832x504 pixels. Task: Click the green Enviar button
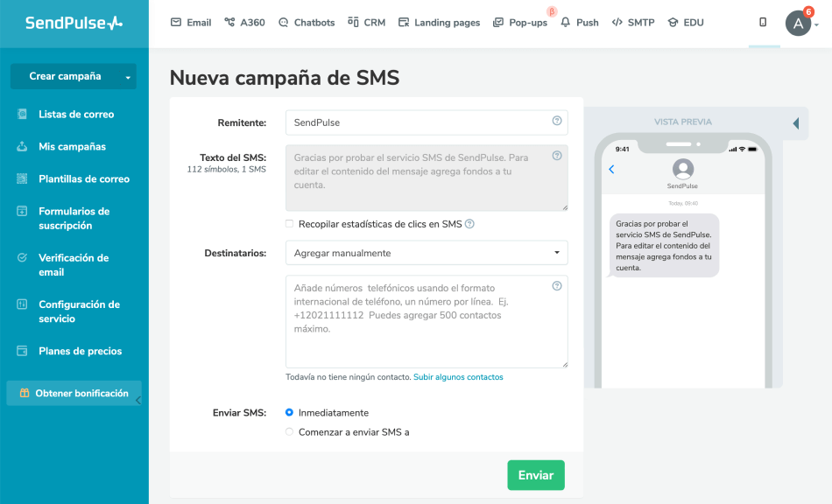[536, 475]
